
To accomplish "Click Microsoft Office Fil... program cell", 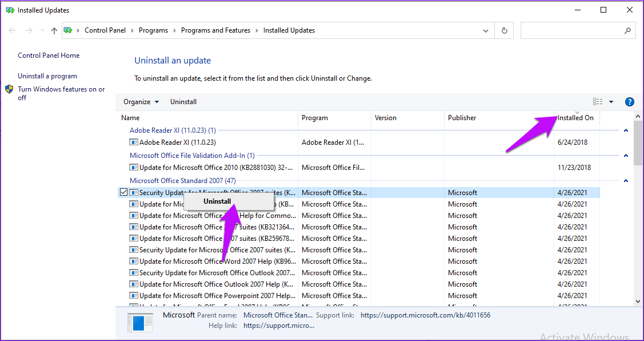I will pyautogui.click(x=333, y=168).
